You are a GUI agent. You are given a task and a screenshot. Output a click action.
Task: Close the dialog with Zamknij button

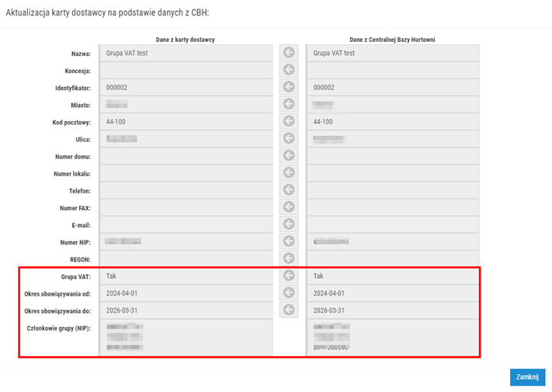click(x=527, y=377)
